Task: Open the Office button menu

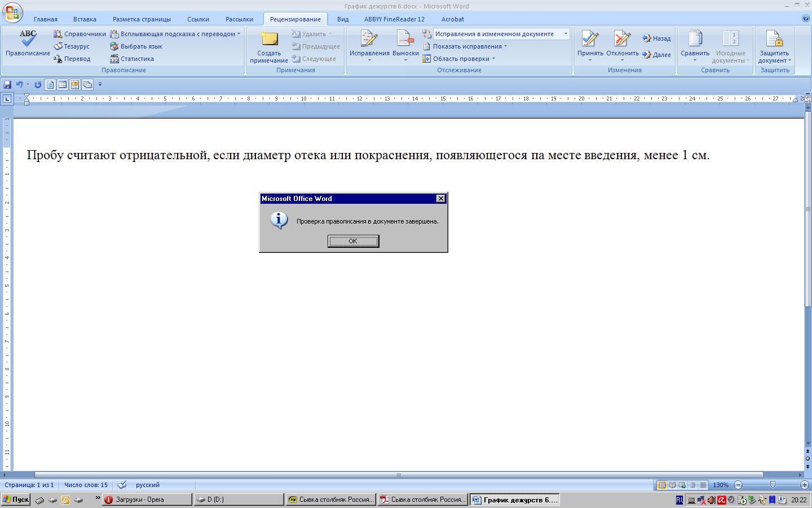Action: tap(12, 12)
